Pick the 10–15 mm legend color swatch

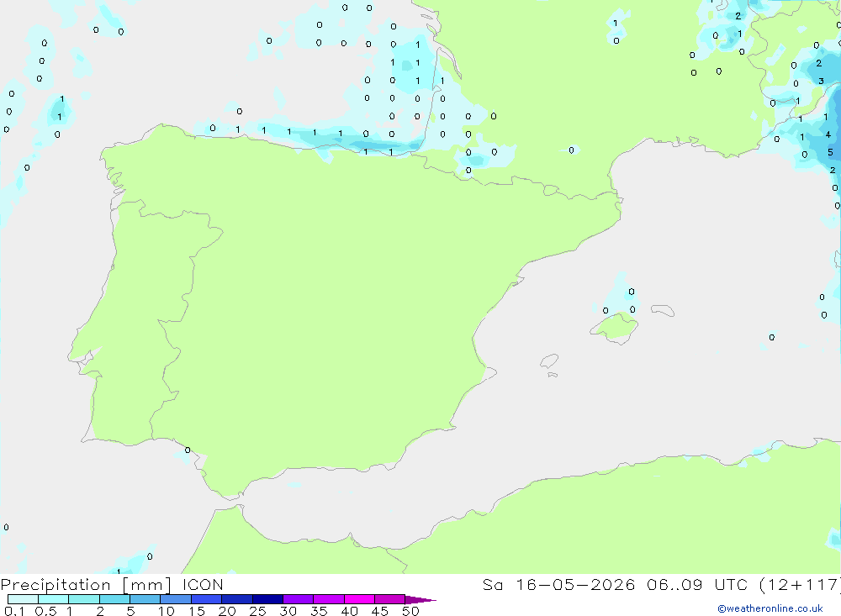pos(176,599)
